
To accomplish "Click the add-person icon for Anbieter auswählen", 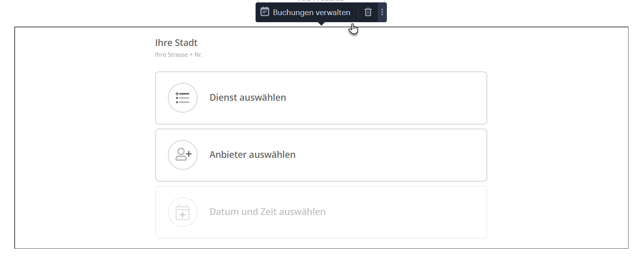I will (x=183, y=155).
